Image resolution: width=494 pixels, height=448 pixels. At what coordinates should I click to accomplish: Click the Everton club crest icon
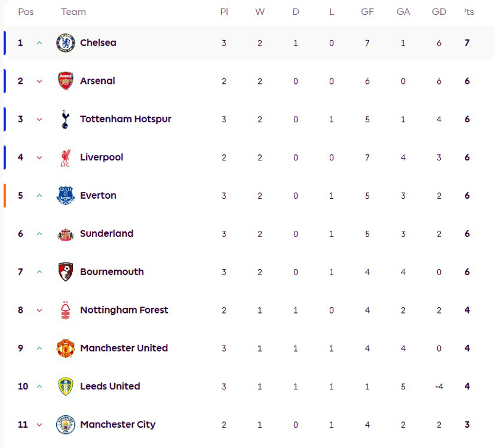pyautogui.click(x=65, y=196)
